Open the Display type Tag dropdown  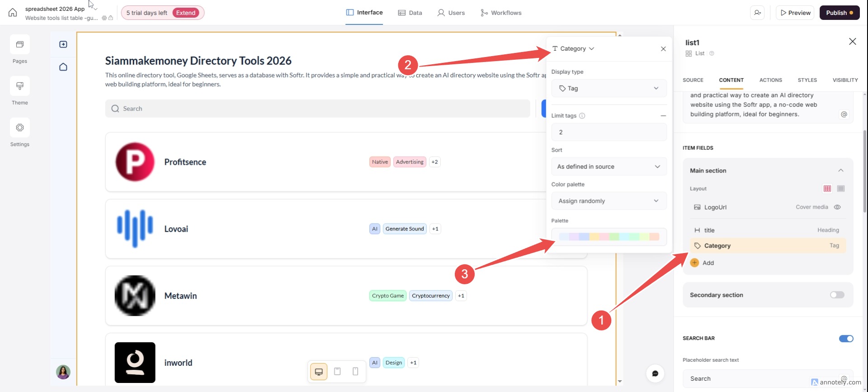click(x=609, y=88)
